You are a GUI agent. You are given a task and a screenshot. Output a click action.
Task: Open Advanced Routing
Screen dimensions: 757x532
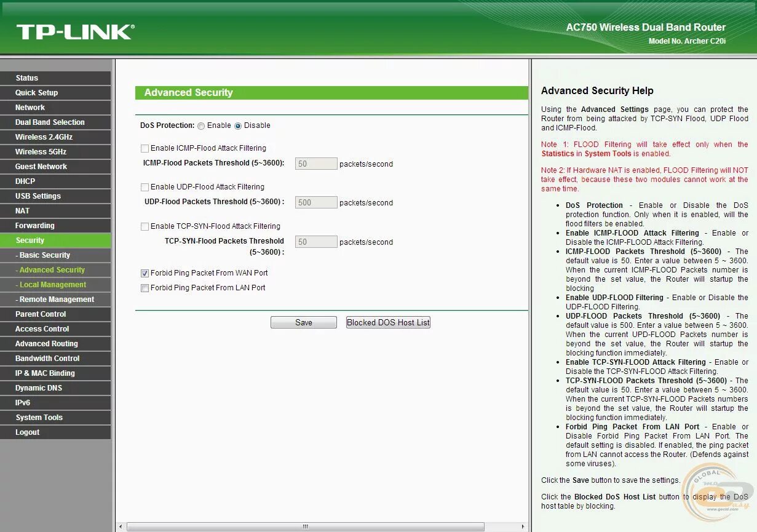(x=55, y=344)
